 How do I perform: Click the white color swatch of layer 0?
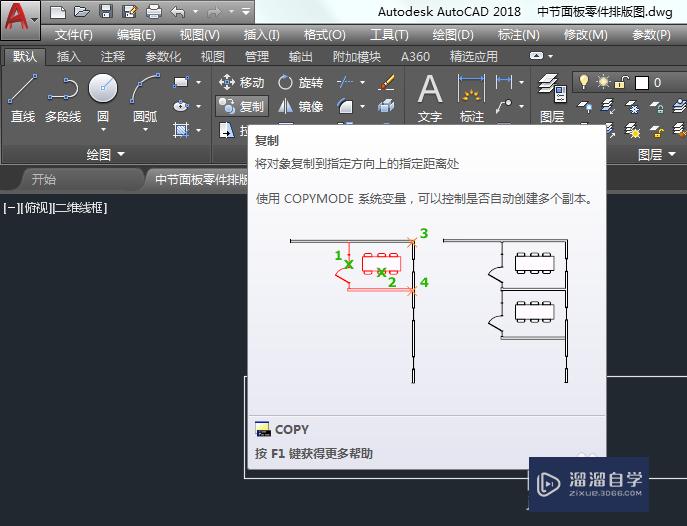[642, 83]
